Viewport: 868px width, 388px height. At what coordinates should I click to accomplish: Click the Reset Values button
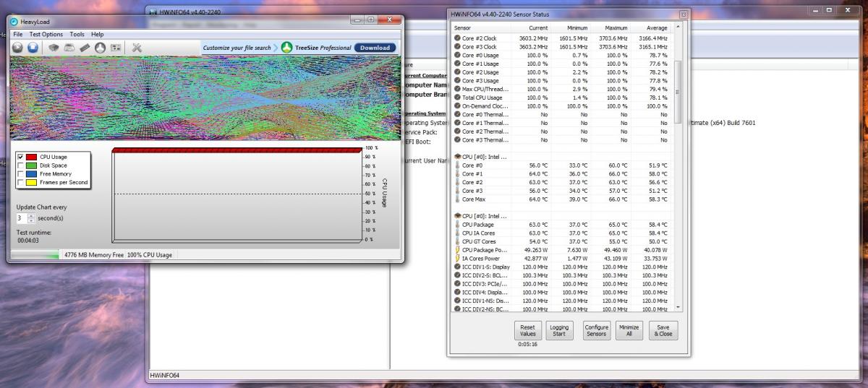(528, 330)
